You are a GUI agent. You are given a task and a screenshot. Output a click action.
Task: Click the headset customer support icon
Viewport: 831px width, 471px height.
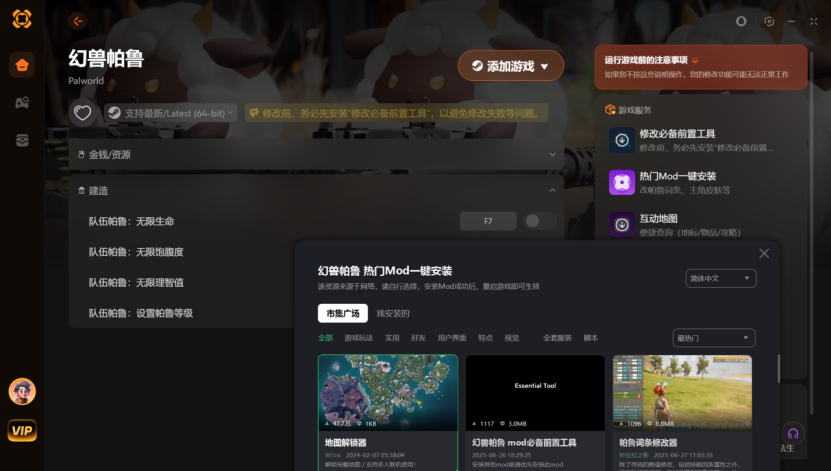[792, 434]
